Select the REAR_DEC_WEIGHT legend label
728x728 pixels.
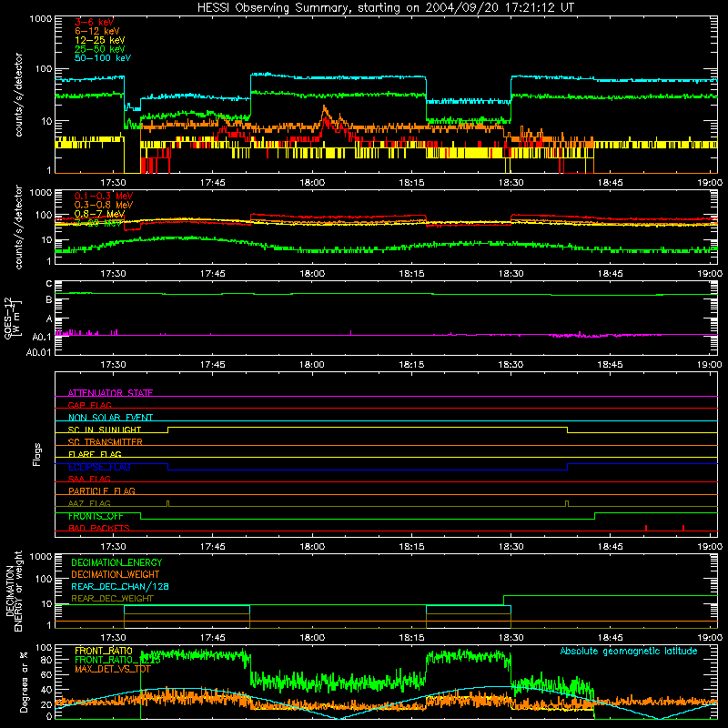point(112,599)
